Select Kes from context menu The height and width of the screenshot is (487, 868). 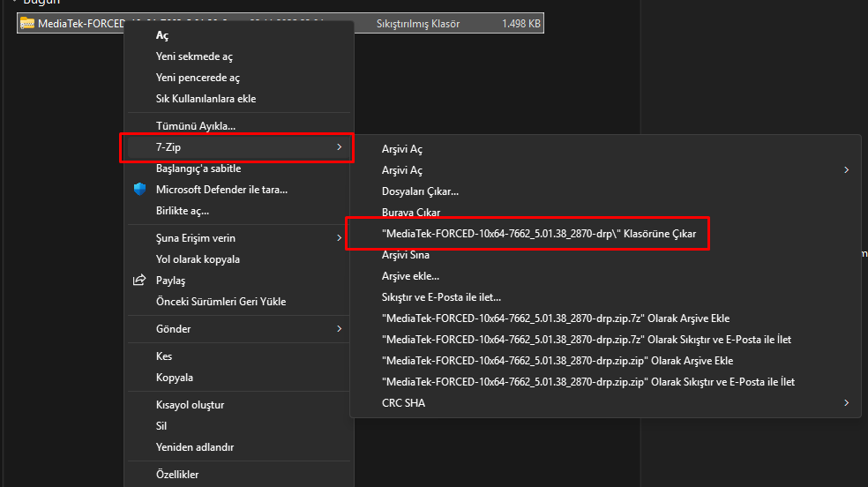point(239,356)
